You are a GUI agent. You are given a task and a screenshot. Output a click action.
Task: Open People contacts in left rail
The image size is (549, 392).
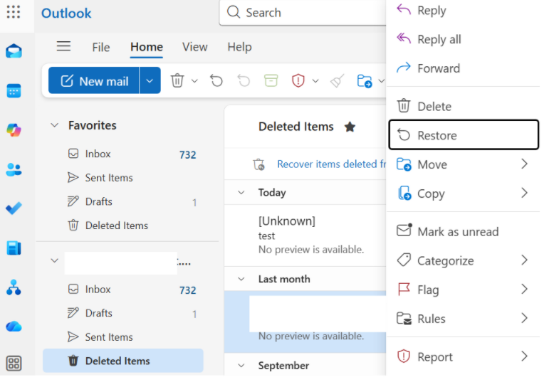pyautogui.click(x=14, y=169)
